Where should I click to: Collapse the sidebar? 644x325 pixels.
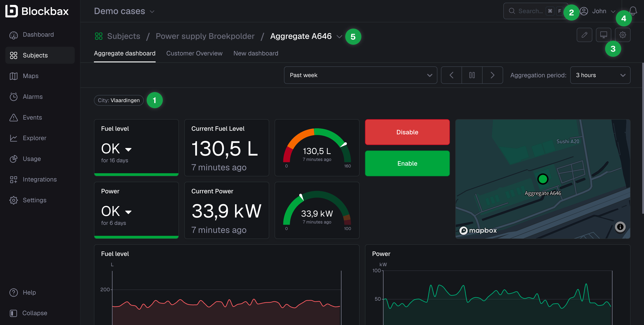[x=28, y=313]
